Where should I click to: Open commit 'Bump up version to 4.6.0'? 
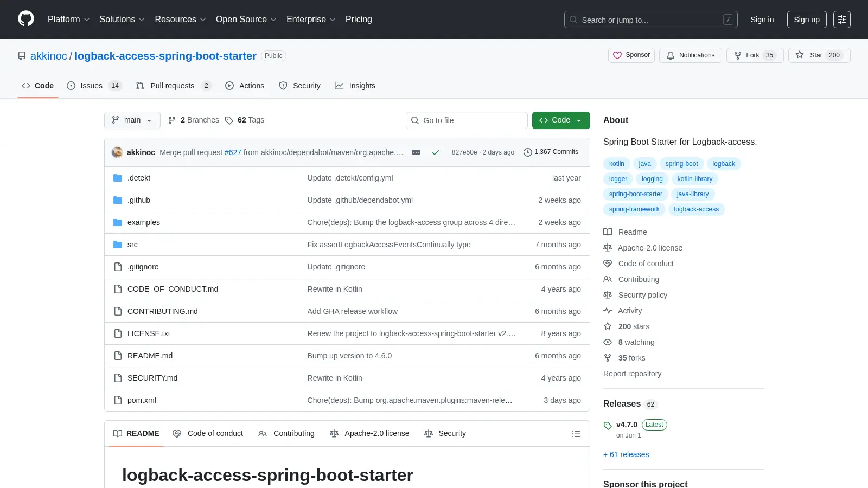tap(349, 356)
